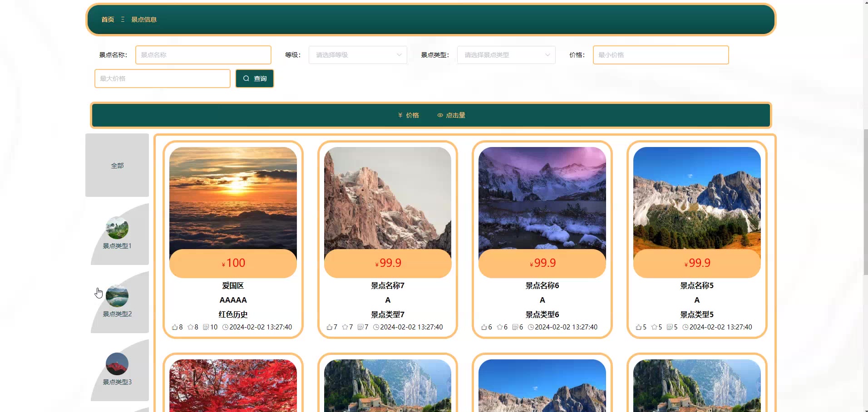Image resolution: width=868 pixels, height=412 pixels.
Task: Click the star icon on 景点名称7 card
Action: [x=345, y=327]
